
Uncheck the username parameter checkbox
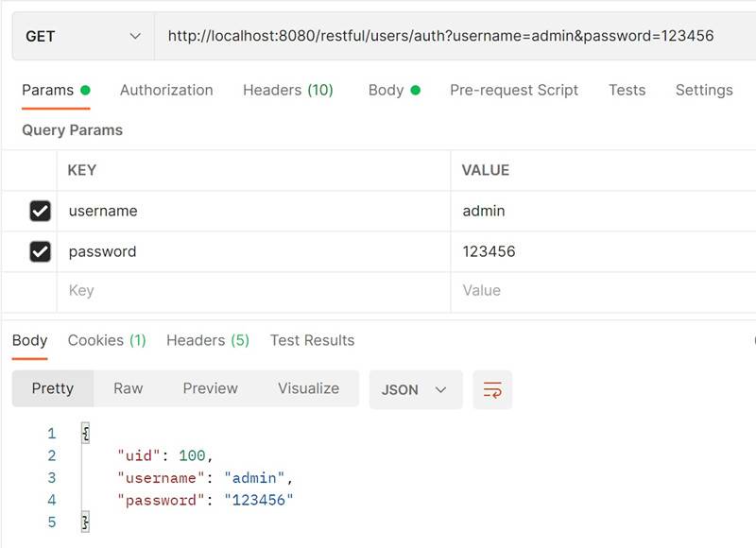point(40,211)
